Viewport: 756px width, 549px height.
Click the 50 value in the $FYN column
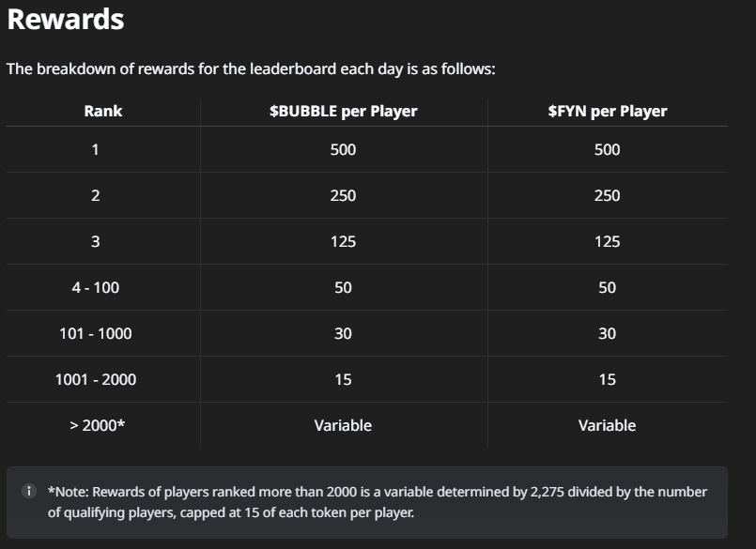(607, 287)
